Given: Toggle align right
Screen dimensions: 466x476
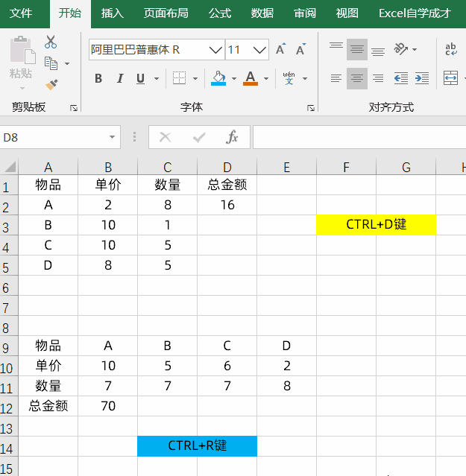Looking at the screenshot, I should point(378,78).
